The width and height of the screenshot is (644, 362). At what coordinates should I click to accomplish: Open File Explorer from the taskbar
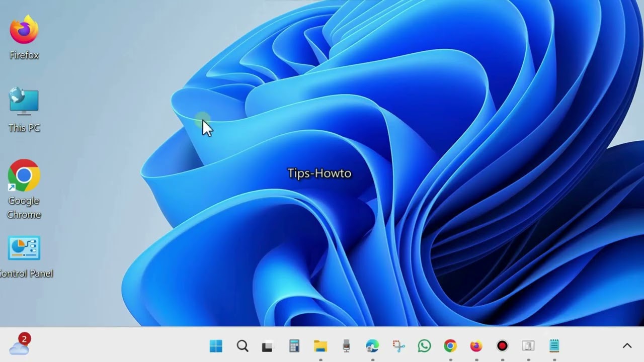(x=320, y=346)
